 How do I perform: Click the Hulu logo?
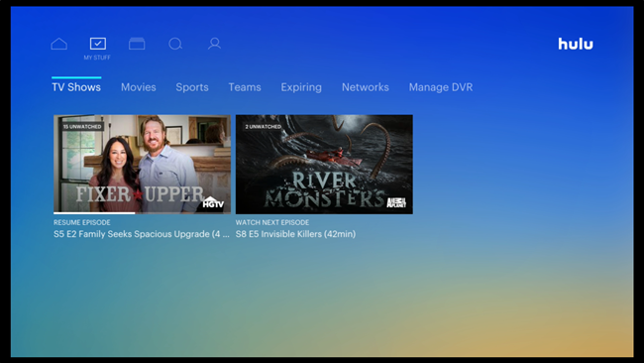click(x=576, y=44)
